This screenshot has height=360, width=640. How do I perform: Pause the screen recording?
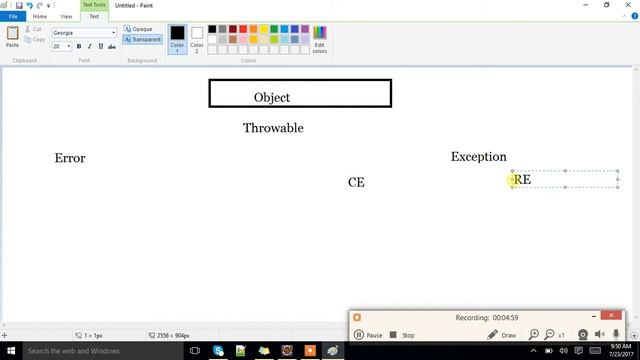point(368,335)
